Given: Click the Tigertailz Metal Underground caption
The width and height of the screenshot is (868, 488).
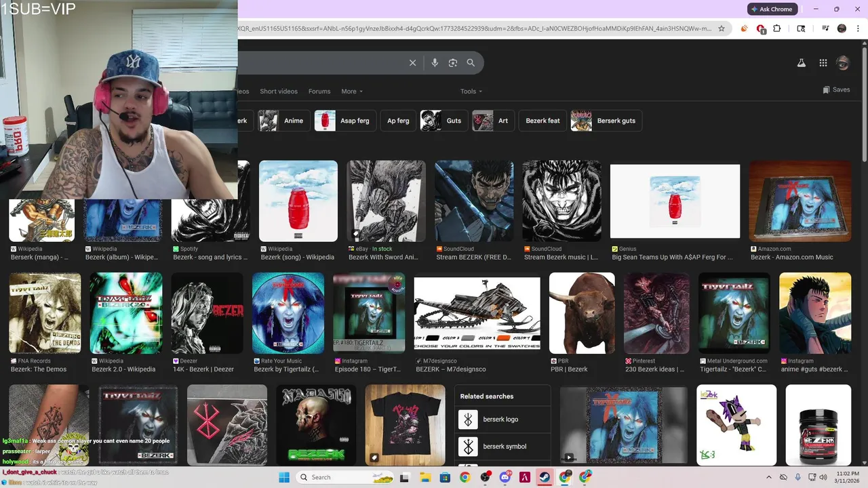Looking at the screenshot, I should 733,369.
